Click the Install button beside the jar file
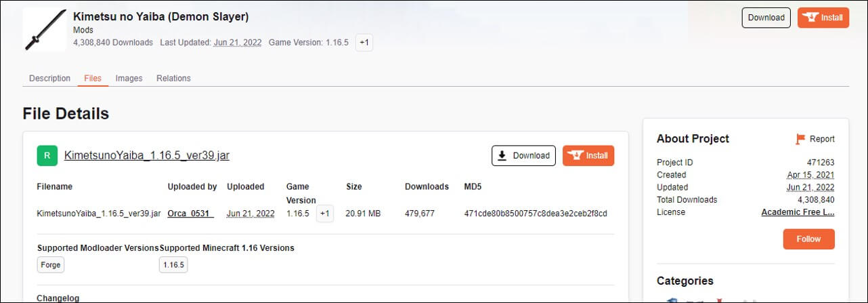This screenshot has height=303, width=868. pyautogui.click(x=588, y=155)
